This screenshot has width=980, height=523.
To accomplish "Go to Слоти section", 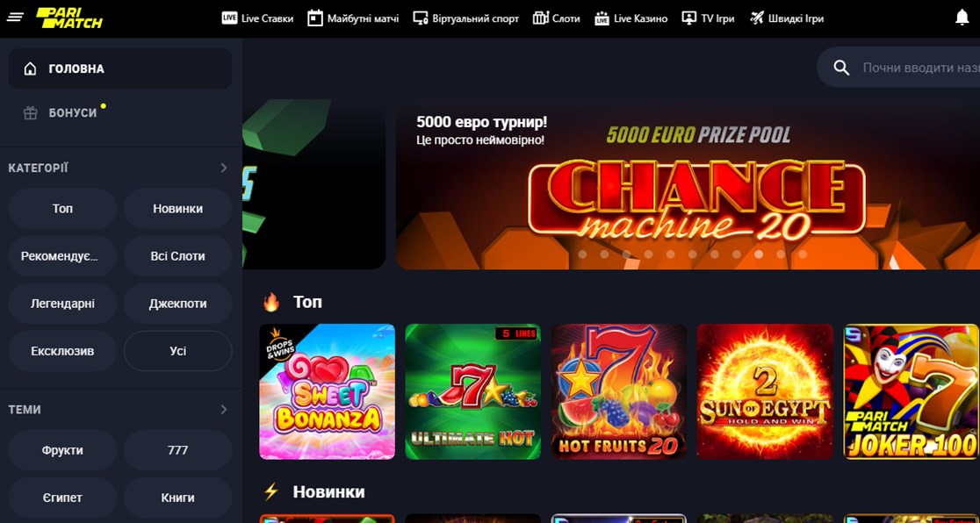I will 556,18.
